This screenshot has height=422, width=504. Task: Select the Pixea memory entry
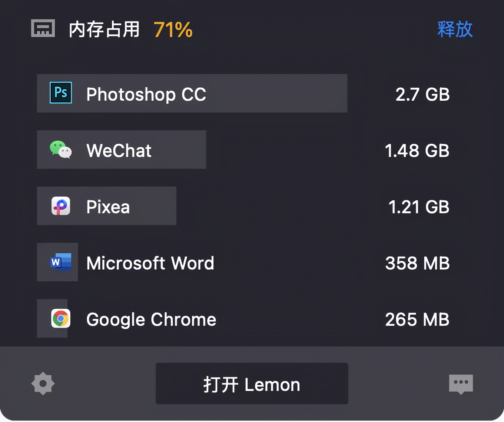point(107,206)
